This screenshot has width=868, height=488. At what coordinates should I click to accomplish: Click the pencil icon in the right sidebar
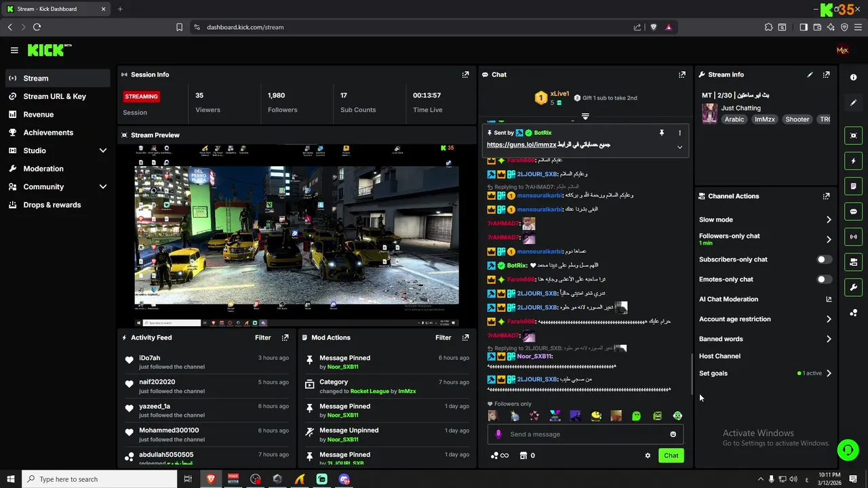pyautogui.click(x=854, y=102)
